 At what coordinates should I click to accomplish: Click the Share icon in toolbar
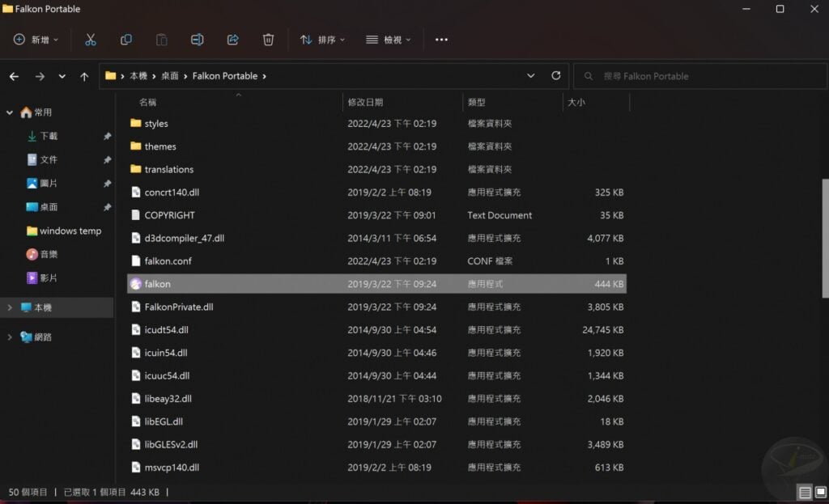click(x=233, y=40)
